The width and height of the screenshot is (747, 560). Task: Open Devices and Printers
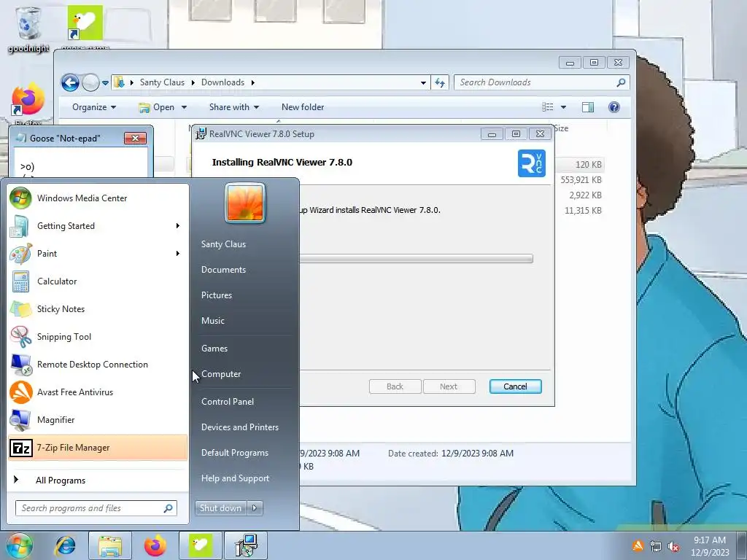click(x=239, y=427)
